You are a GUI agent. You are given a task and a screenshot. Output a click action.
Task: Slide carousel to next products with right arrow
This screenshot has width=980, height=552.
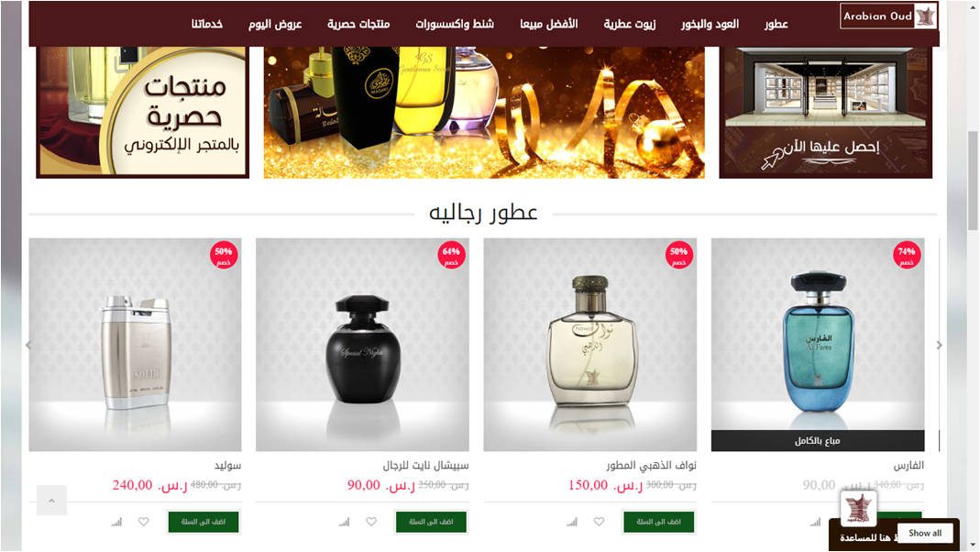click(x=939, y=345)
